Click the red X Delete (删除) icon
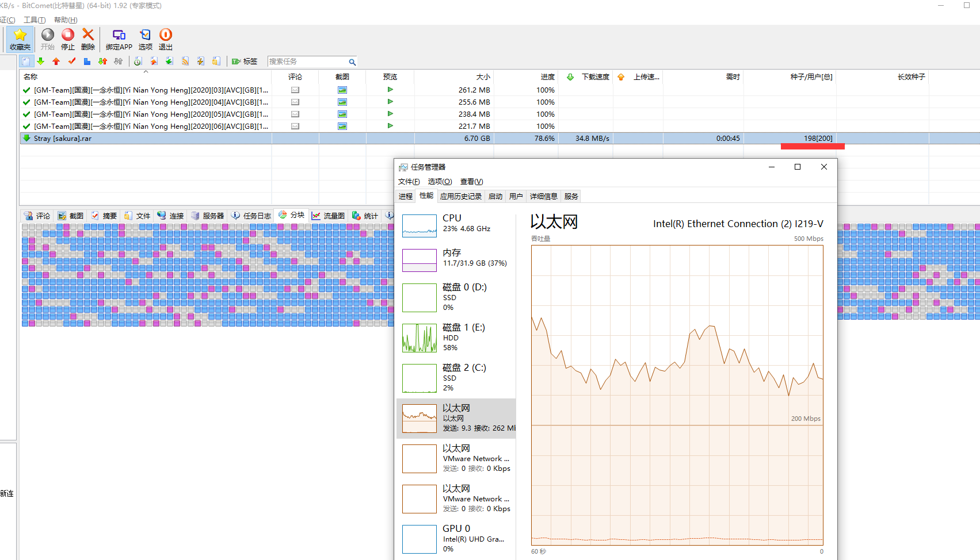This screenshot has height=560, width=980. coord(88,39)
